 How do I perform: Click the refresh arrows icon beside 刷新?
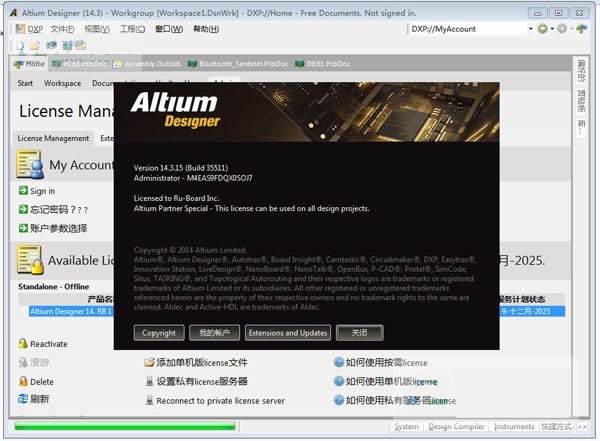tap(23, 399)
